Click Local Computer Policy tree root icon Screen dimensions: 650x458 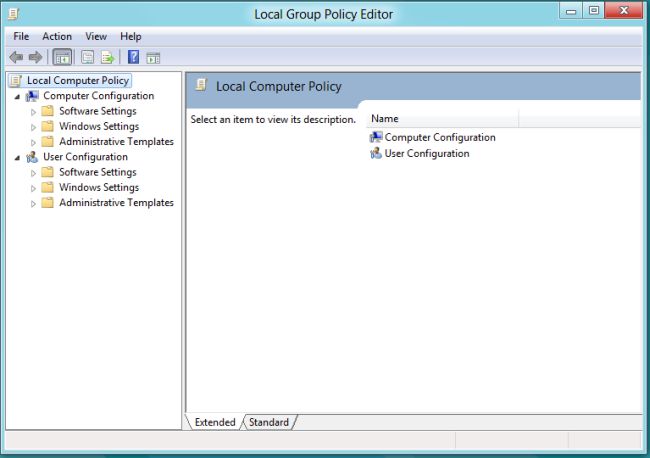tap(16, 80)
